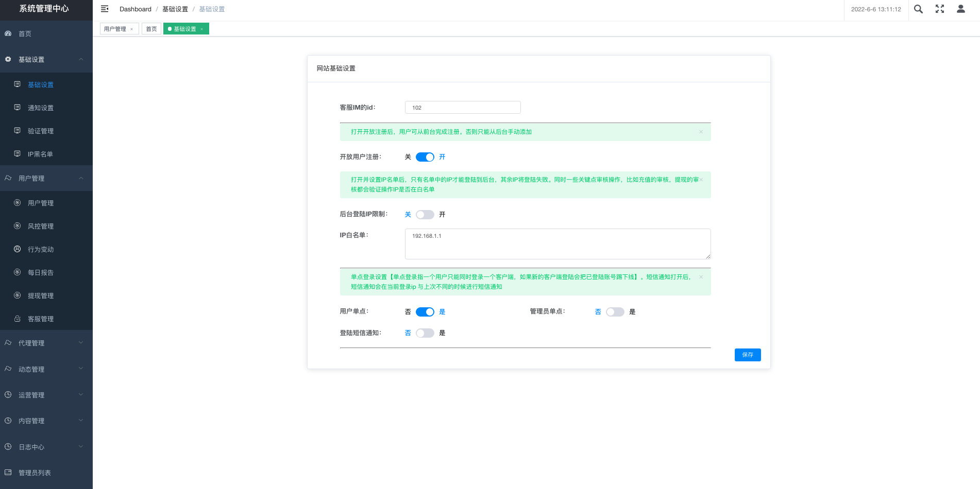Open 用户管理 submenu item in sidebar
This screenshot has height=489, width=980.
(46, 203)
